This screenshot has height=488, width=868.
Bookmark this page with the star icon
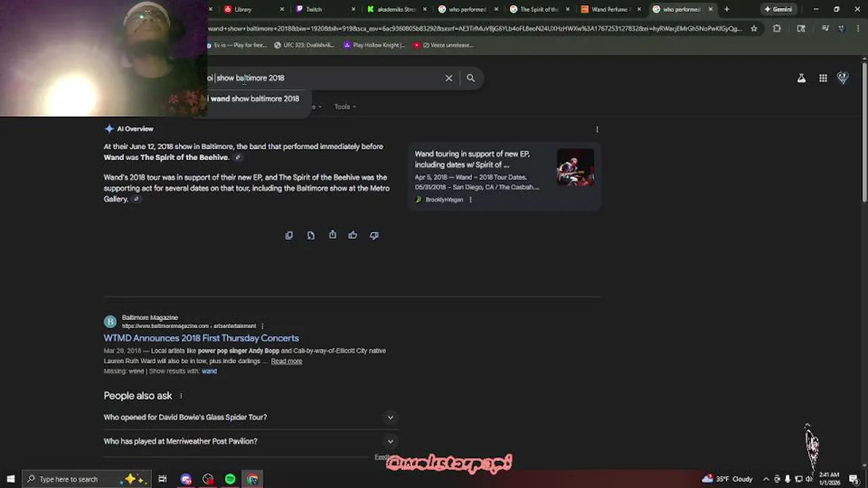pyautogui.click(x=753, y=28)
